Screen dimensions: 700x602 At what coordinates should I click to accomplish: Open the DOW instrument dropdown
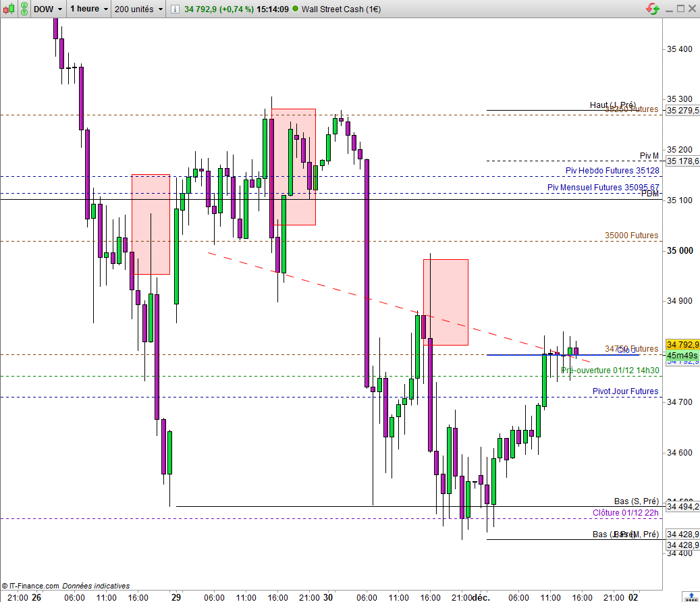[x=48, y=9]
